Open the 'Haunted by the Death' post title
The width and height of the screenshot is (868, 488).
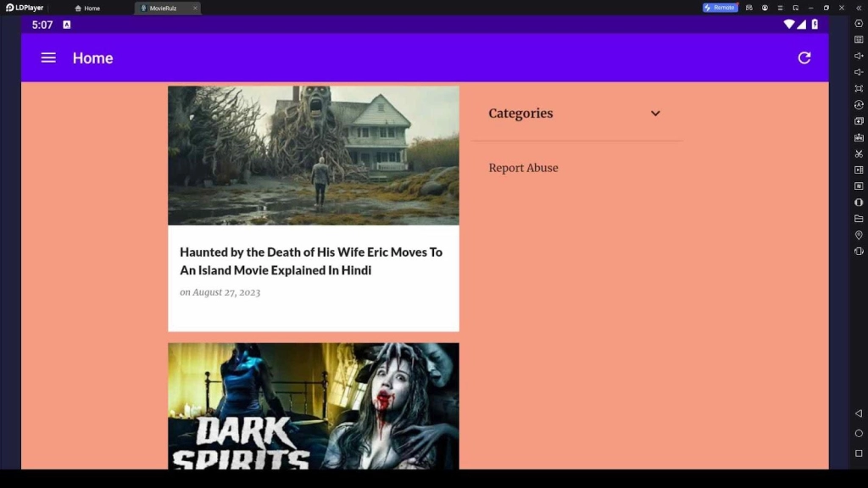(x=311, y=261)
